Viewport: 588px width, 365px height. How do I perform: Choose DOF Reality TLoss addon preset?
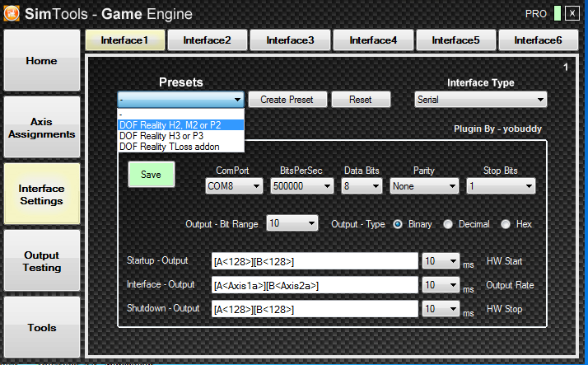(180, 147)
